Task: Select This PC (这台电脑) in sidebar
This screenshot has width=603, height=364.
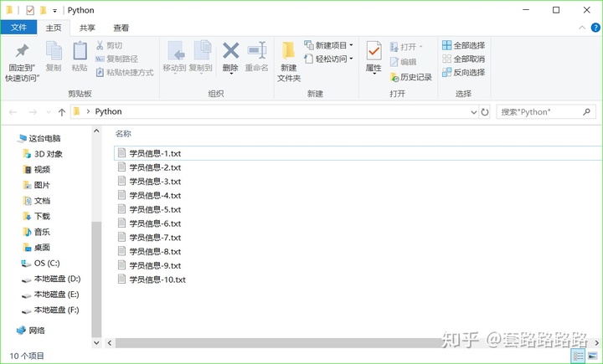Action: (x=39, y=138)
